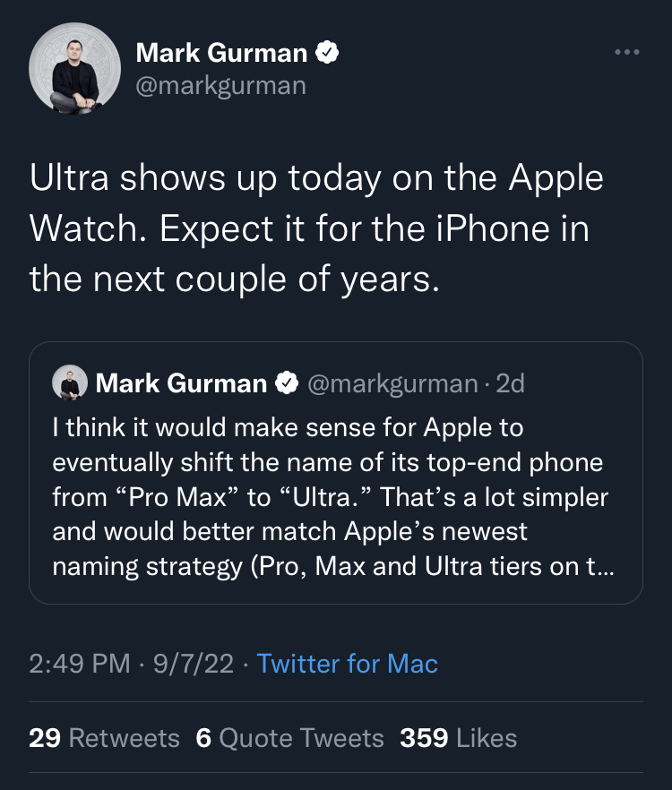Click the verified badge inside the quoted tweet
Screen dimensions: 672x790
pyautogui.click(x=287, y=383)
